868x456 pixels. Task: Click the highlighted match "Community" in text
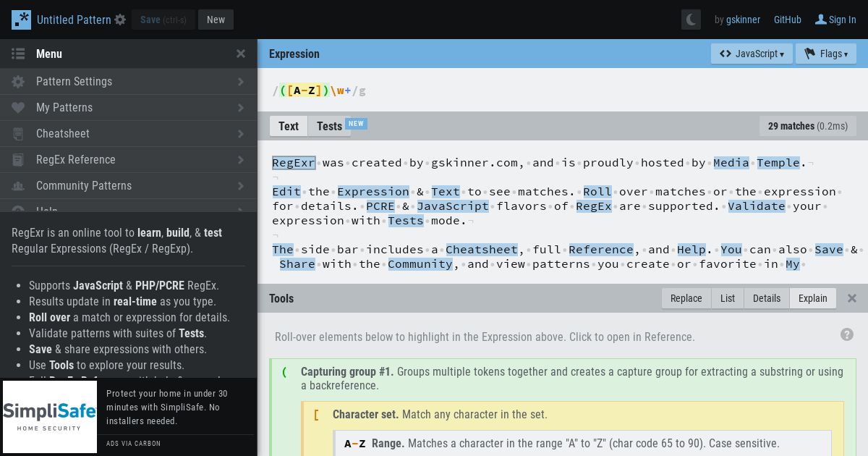pos(420,264)
